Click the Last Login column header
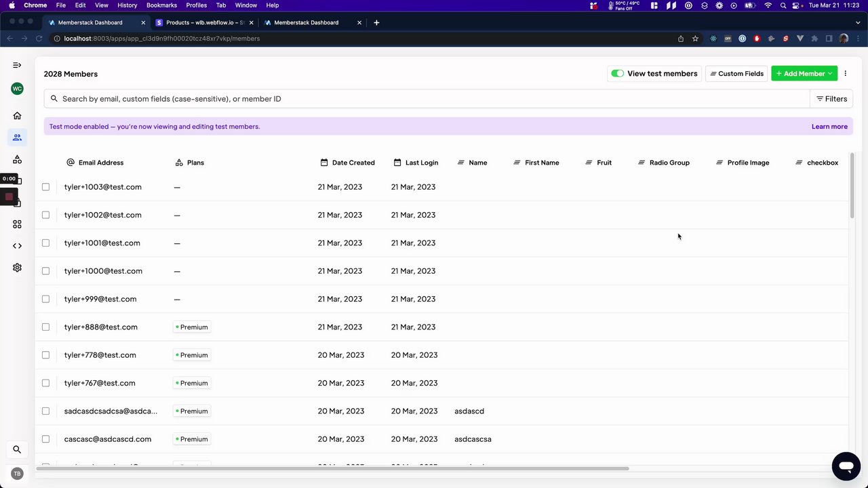 [416, 163]
